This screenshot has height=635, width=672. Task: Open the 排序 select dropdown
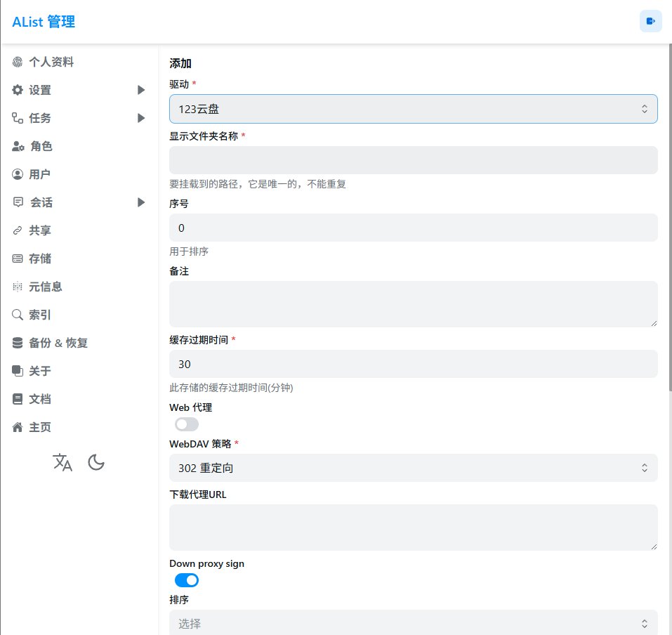(x=413, y=623)
